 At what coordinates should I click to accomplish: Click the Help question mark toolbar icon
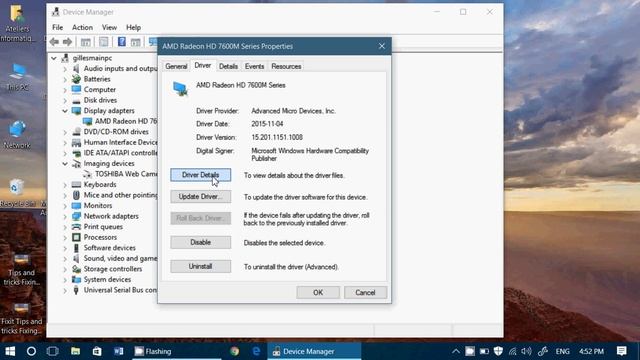121,42
